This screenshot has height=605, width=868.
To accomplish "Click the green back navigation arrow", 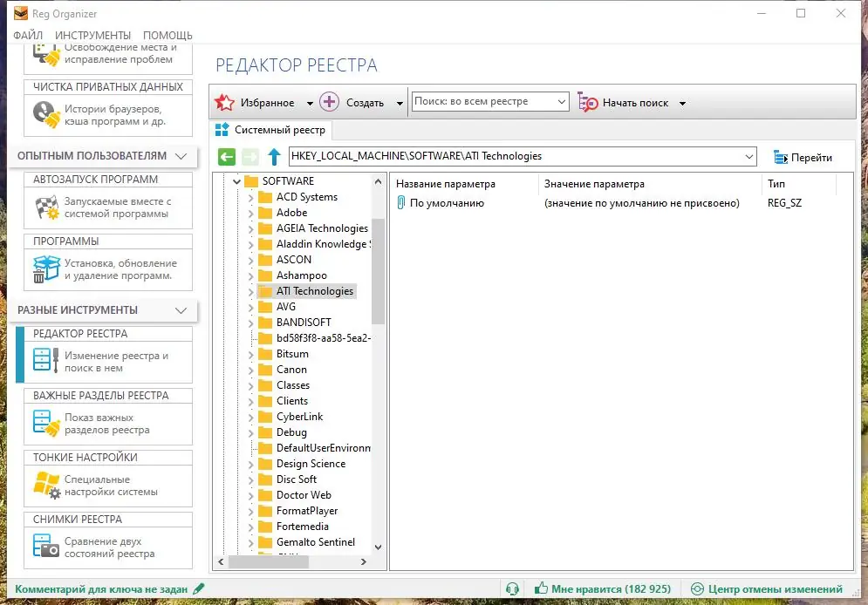I will [x=227, y=157].
